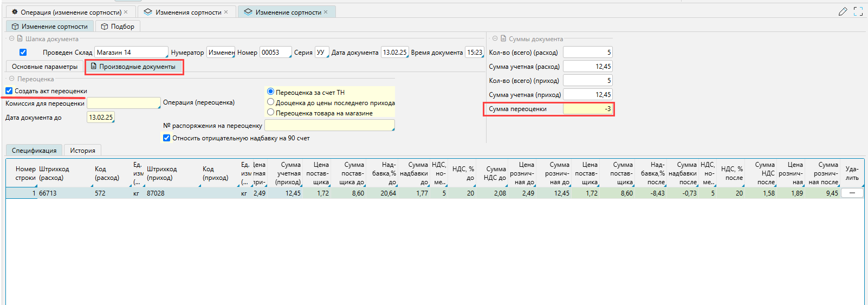Toggle Создать акт переоценки checkbox

[9, 91]
